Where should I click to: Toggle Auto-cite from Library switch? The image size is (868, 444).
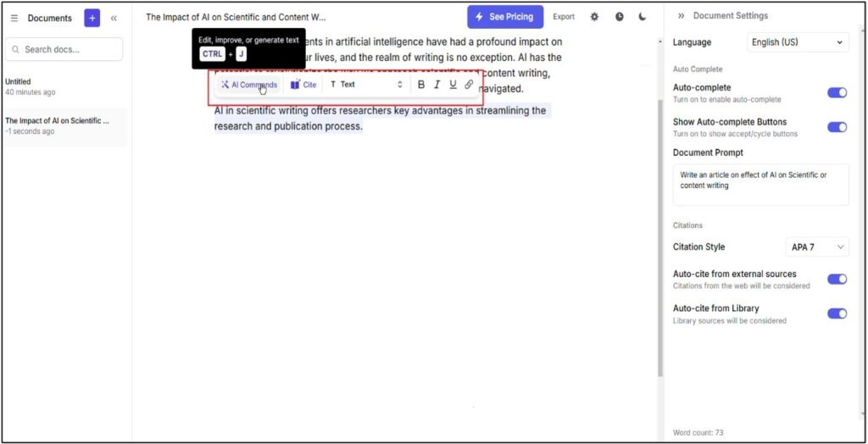[x=837, y=314]
